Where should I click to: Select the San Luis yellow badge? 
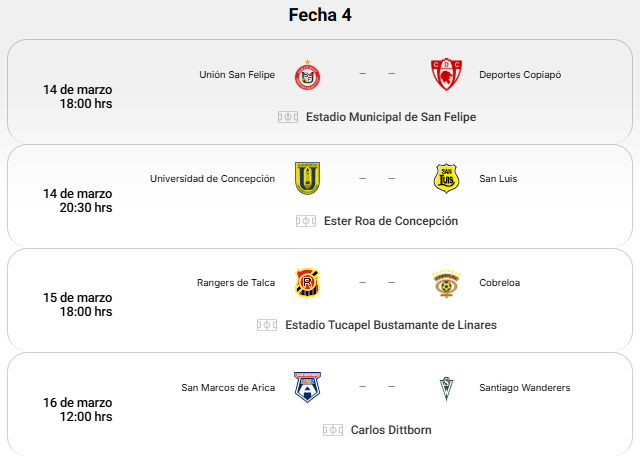pos(447,178)
